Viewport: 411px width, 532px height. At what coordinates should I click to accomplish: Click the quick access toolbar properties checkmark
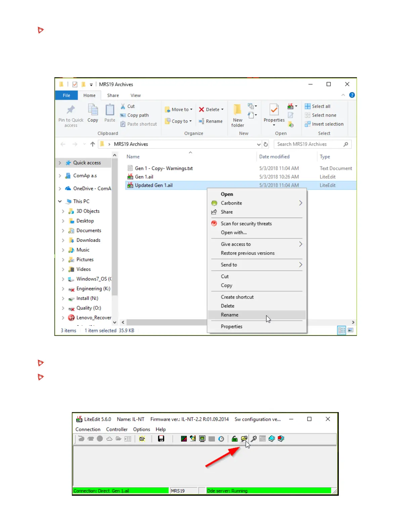pyautogui.click(x=75, y=84)
